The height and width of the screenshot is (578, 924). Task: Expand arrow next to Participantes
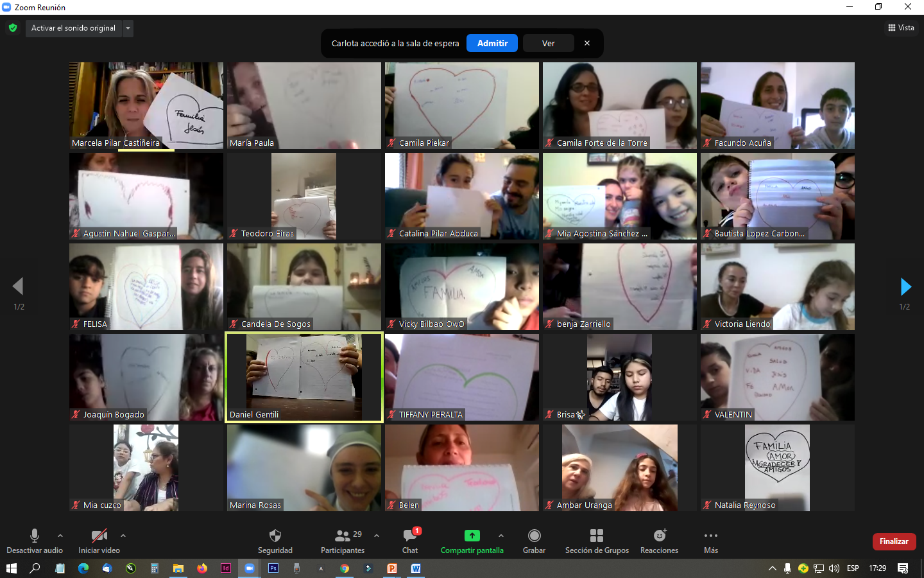point(377,535)
